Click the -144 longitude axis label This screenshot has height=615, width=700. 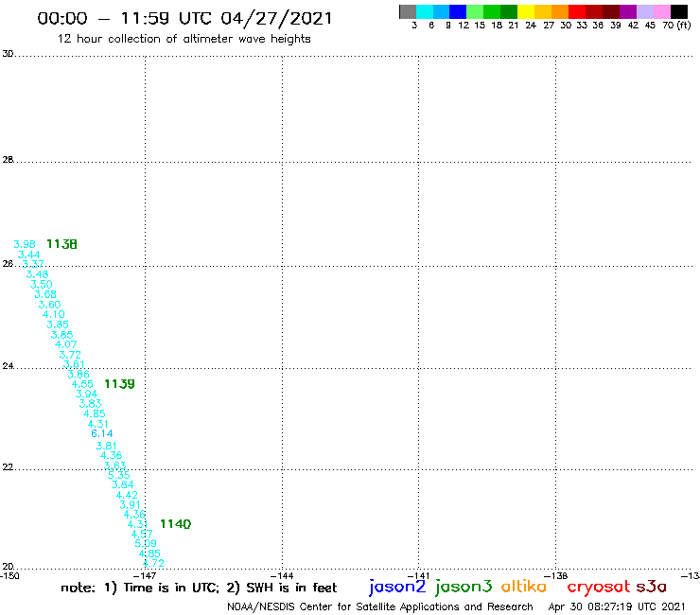click(282, 575)
